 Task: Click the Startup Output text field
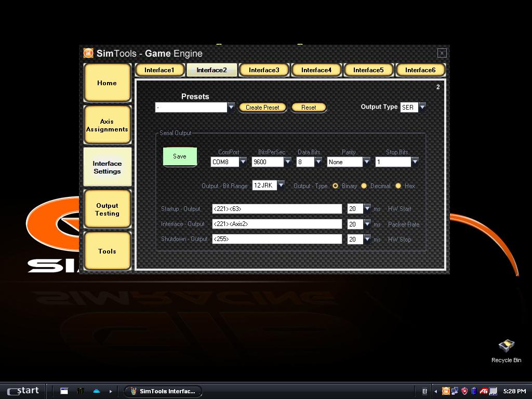click(277, 209)
